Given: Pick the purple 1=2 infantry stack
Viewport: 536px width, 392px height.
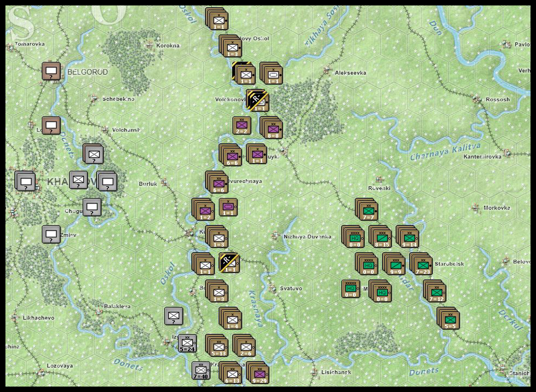Looking at the screenshot, I should click(203, 210).
